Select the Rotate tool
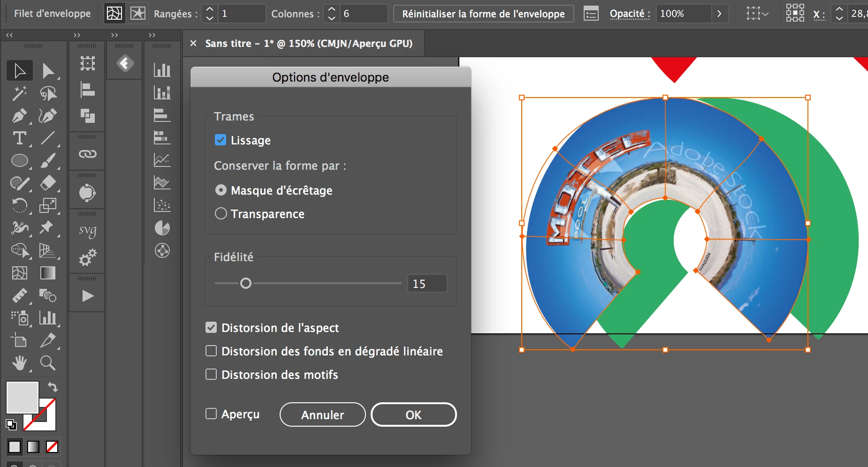 [x=20, y=205]
